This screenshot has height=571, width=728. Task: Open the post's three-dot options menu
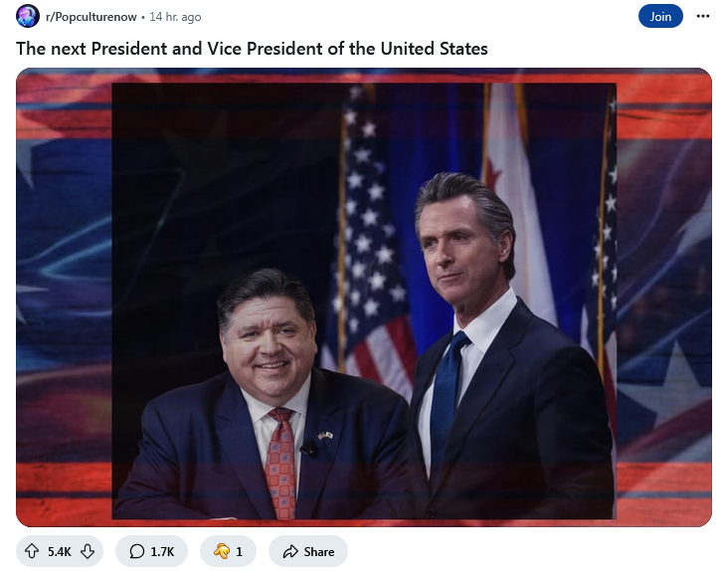(x=703, y=16)
